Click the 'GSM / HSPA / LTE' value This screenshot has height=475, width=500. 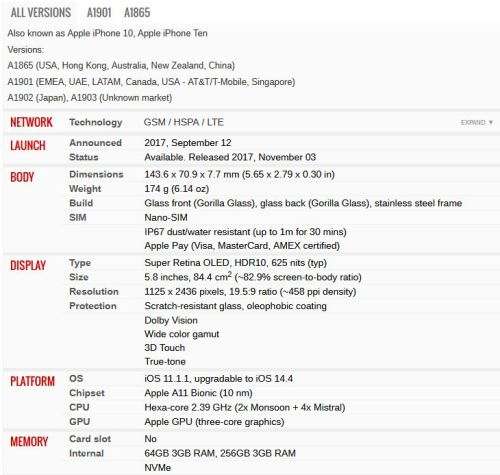(x=184, y=122)
